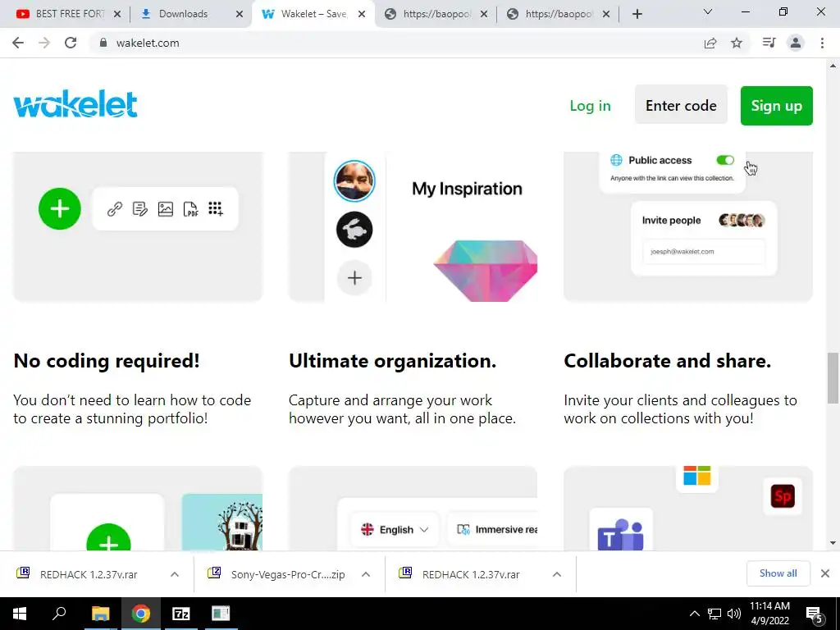Click the volume icon in system tray
The width and height of the screenshot is (840, 630).
[x=734, y=614]
